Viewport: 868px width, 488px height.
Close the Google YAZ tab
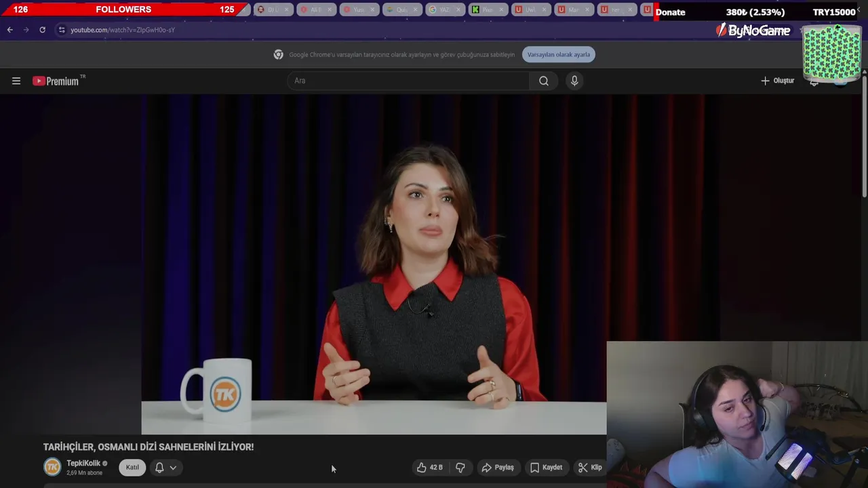tap(458, 9)
